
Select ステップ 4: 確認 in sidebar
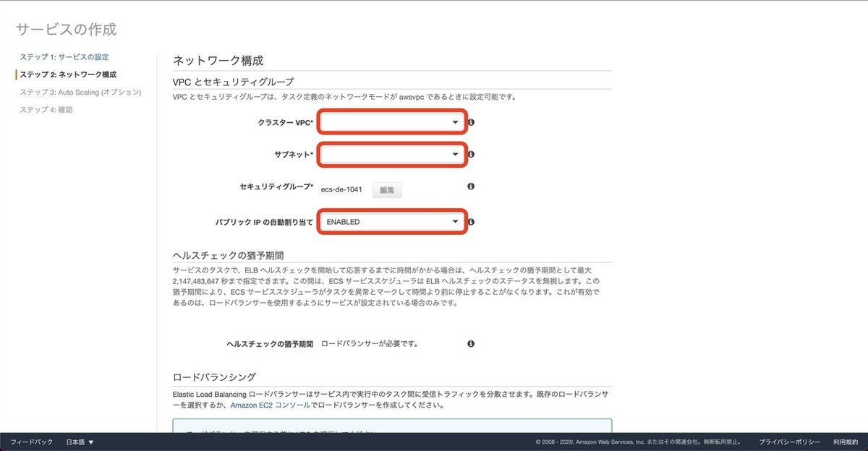[46, 110]
